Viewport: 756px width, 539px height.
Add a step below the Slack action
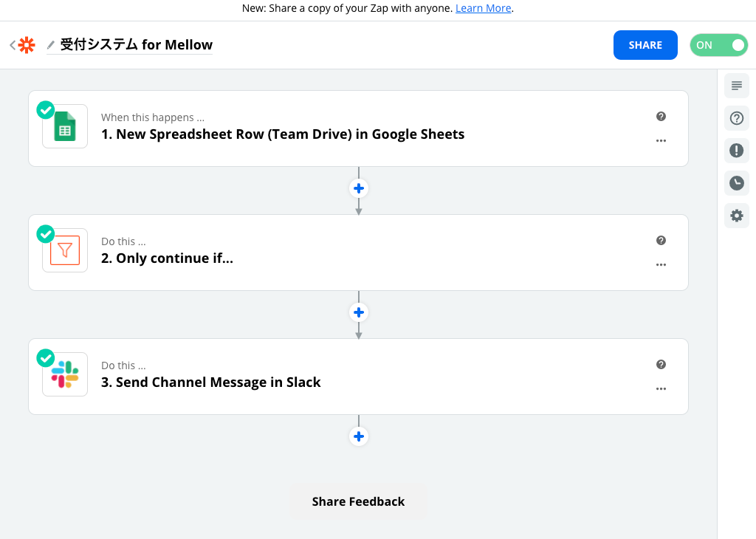pyautogui.click(x=359, y=436)
